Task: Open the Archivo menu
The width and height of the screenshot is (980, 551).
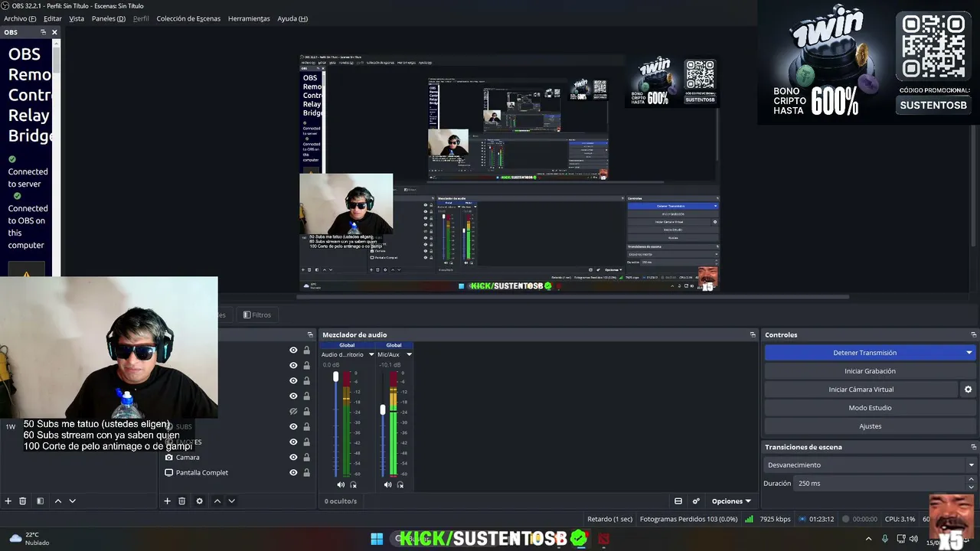Action: point(20,18)
